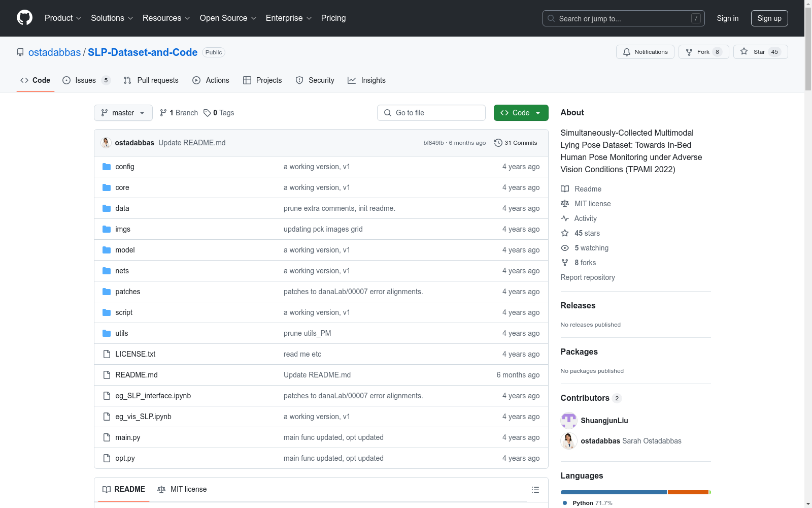Image resolution: width=812 pixels, height=508 pixels.
Task: View the 1 Branch link
Action: (179, 113)
